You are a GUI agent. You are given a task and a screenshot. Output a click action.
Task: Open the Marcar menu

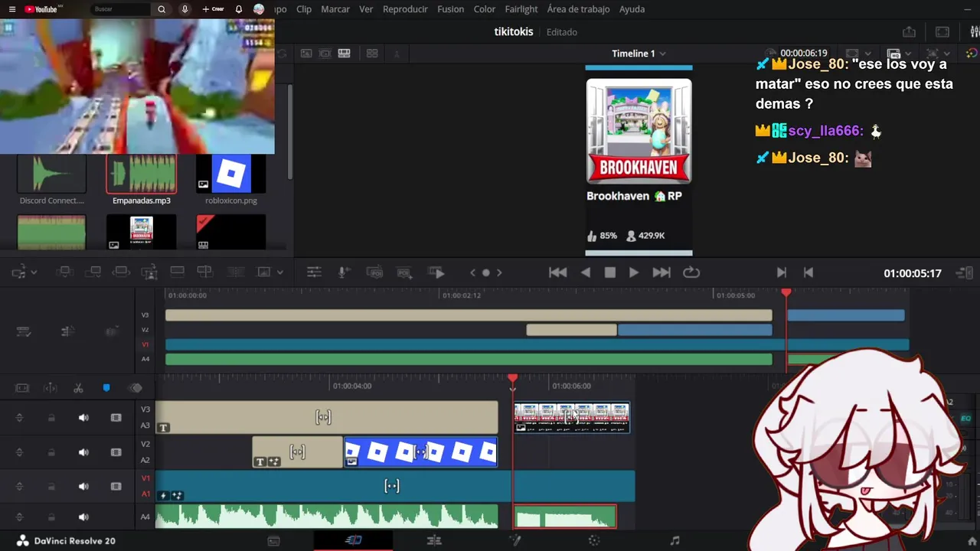[x=335, y=9]
